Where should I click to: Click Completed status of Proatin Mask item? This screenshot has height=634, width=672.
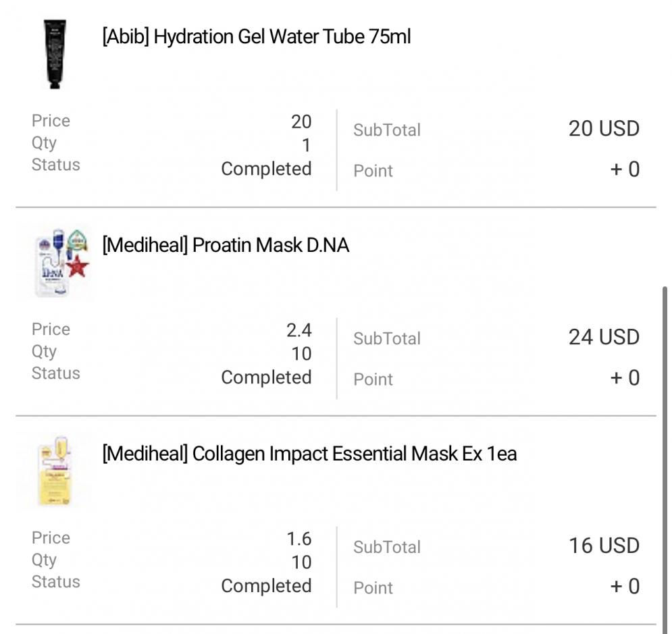266,377
